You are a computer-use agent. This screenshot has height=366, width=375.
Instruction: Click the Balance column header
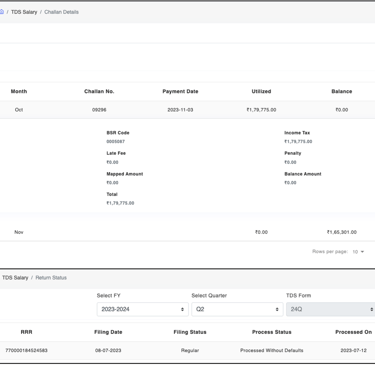point(342,91)
